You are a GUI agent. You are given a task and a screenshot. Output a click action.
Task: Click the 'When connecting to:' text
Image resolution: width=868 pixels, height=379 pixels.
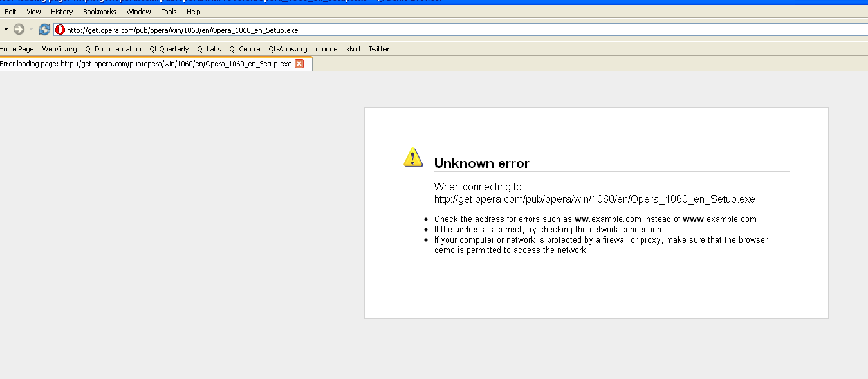point(479,187)
